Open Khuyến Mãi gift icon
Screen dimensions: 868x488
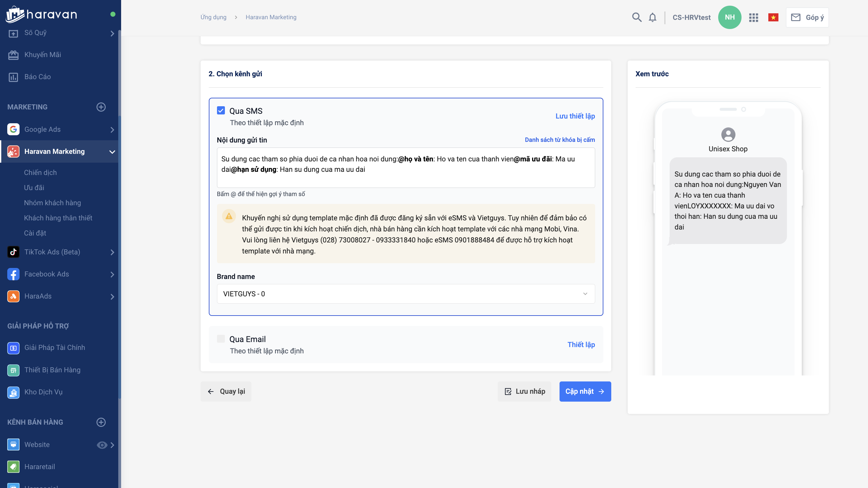coord(13,55)
